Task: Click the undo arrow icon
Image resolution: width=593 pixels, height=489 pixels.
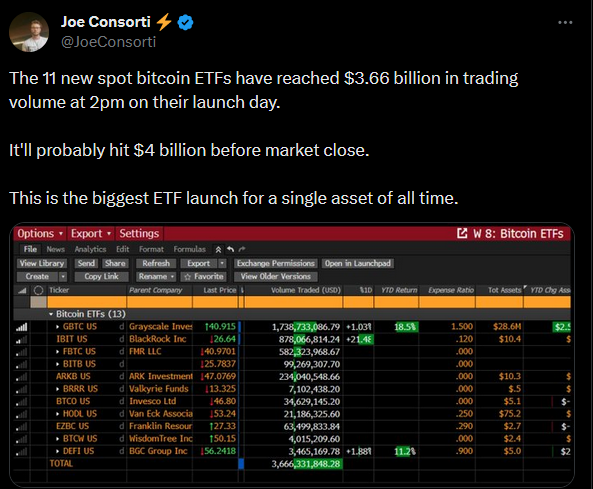Action: [x=230, y=249]
